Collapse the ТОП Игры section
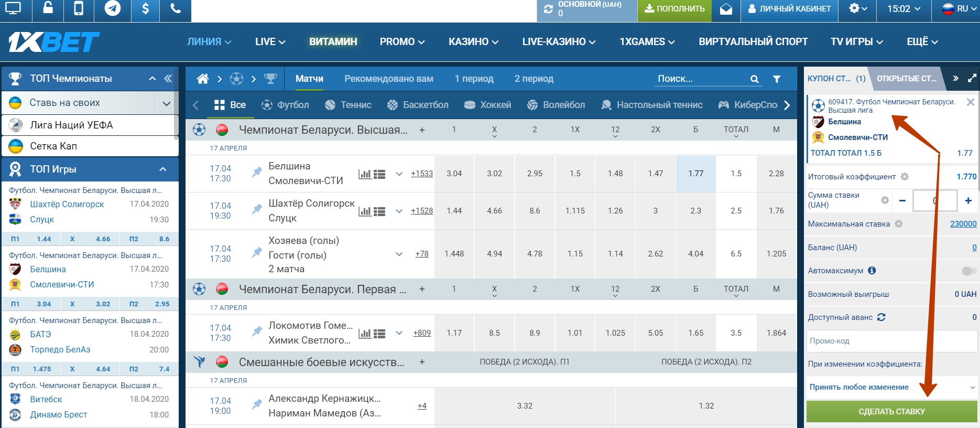This screenshot has height=428, width=980. (163, 169)
